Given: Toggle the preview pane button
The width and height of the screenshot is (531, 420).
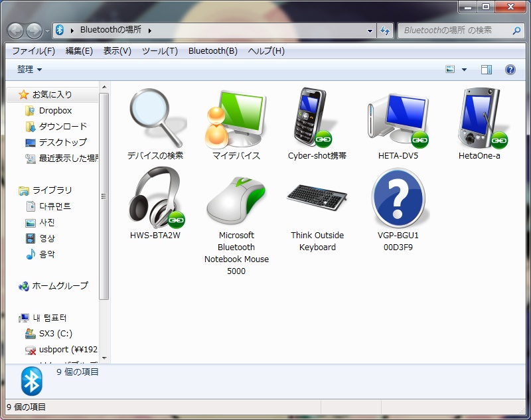Looking at the screenshot, I should click(487, 70).
